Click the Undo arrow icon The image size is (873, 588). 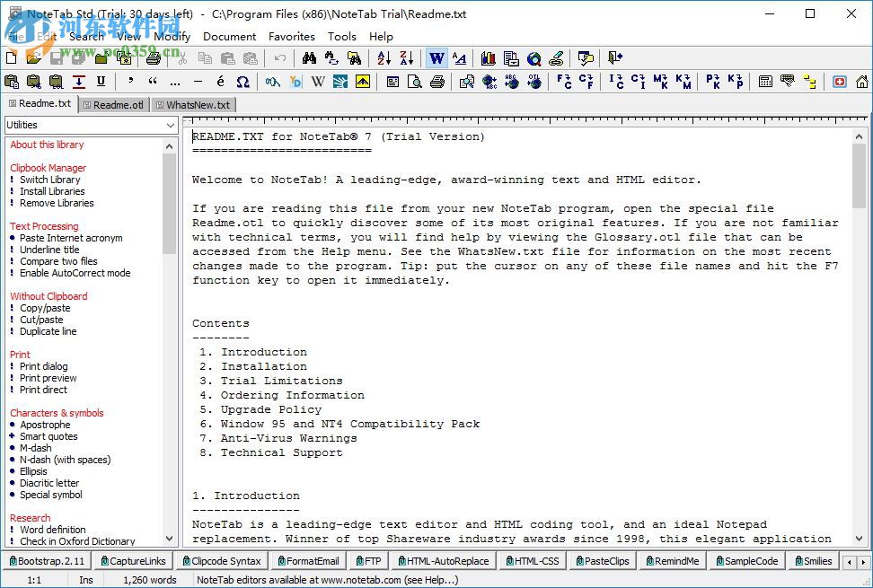(x=280, y=57)
